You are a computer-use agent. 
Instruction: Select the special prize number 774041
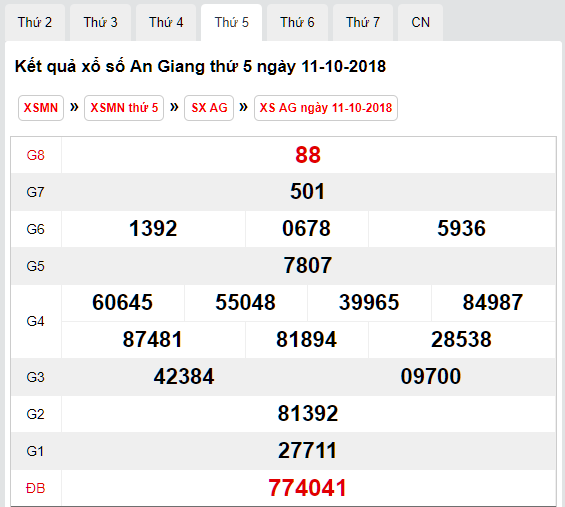click(308, 488)
